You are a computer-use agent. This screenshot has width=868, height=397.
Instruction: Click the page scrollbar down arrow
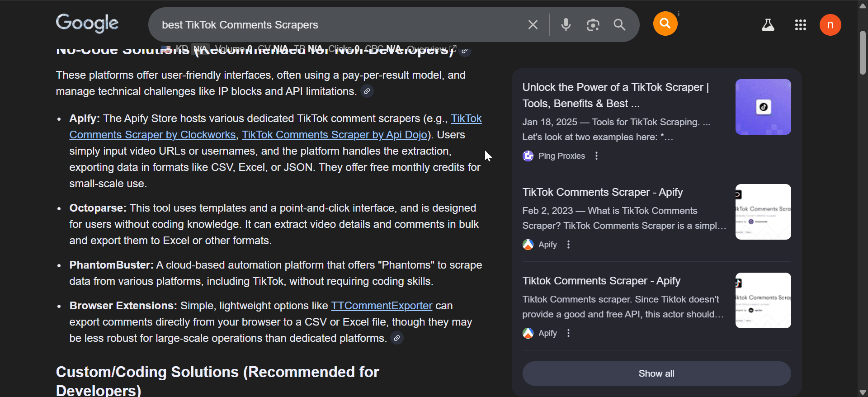[x=863, y=392]
